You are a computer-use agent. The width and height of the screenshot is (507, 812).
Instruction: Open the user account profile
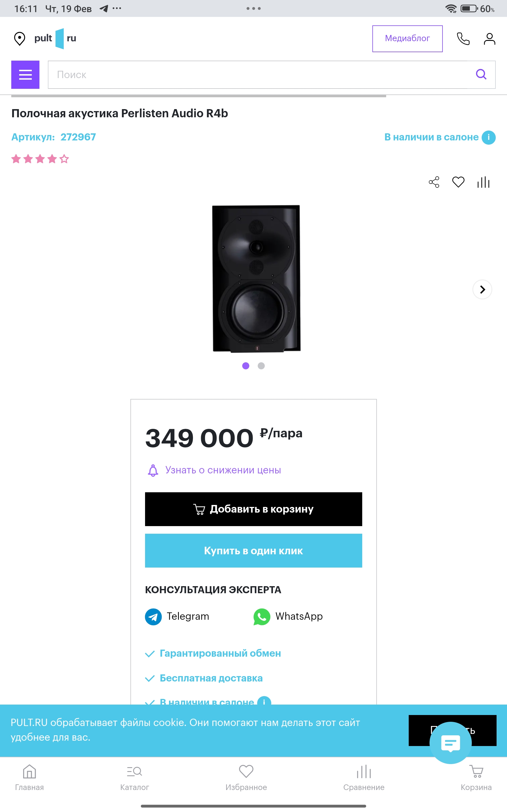coord(489,39)
